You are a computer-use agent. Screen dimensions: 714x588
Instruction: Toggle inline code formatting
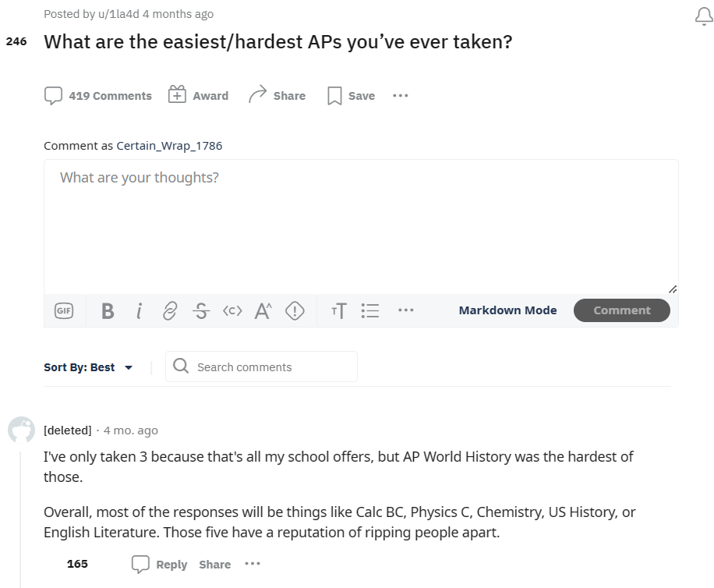coord(232,311)
